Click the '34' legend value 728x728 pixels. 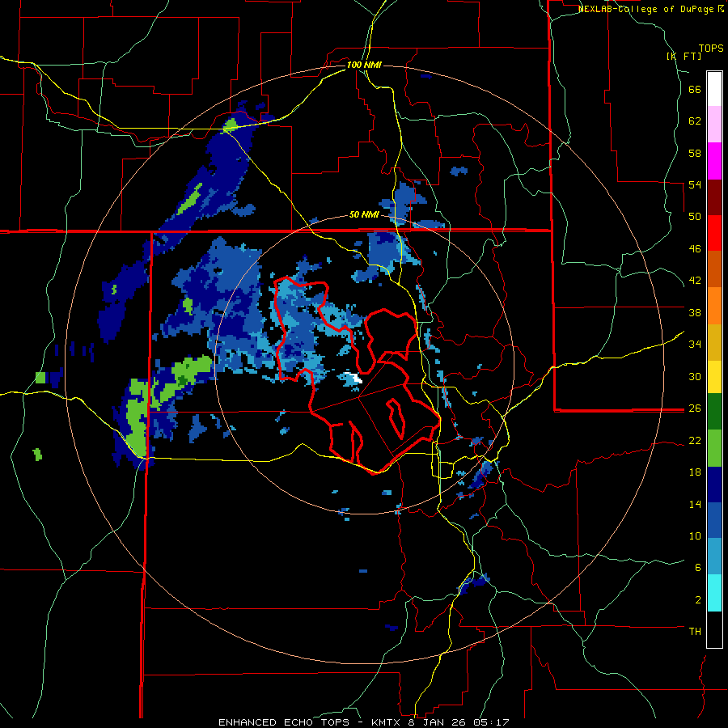[x=695, y=344]
